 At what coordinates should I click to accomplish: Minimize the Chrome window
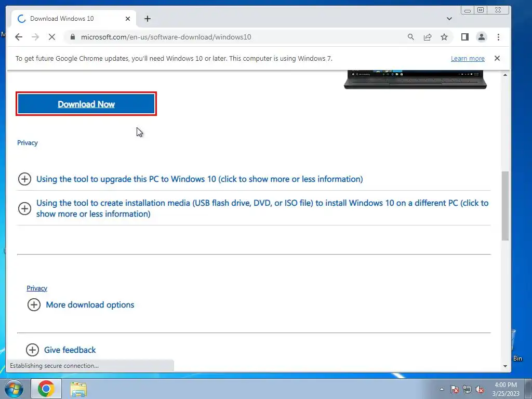click(468, 10)
